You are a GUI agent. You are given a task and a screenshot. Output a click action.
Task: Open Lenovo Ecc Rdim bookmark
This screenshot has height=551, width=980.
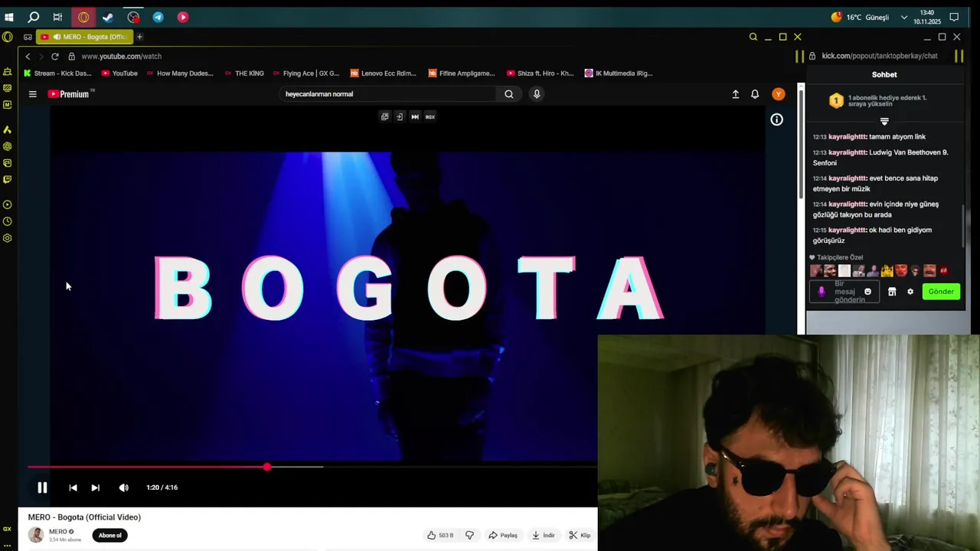point(383,73)
